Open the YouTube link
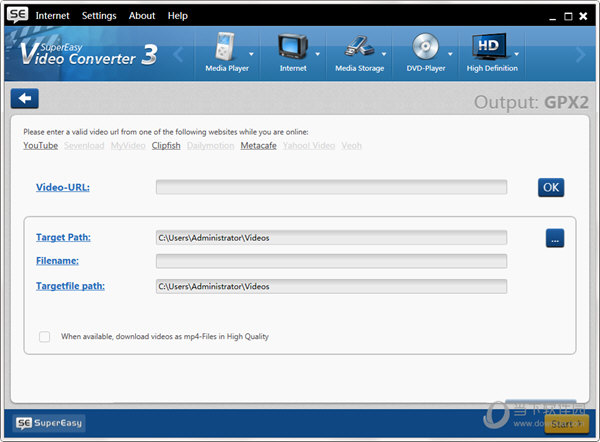The height and width of the screenshot is (442, 600). 41,146
